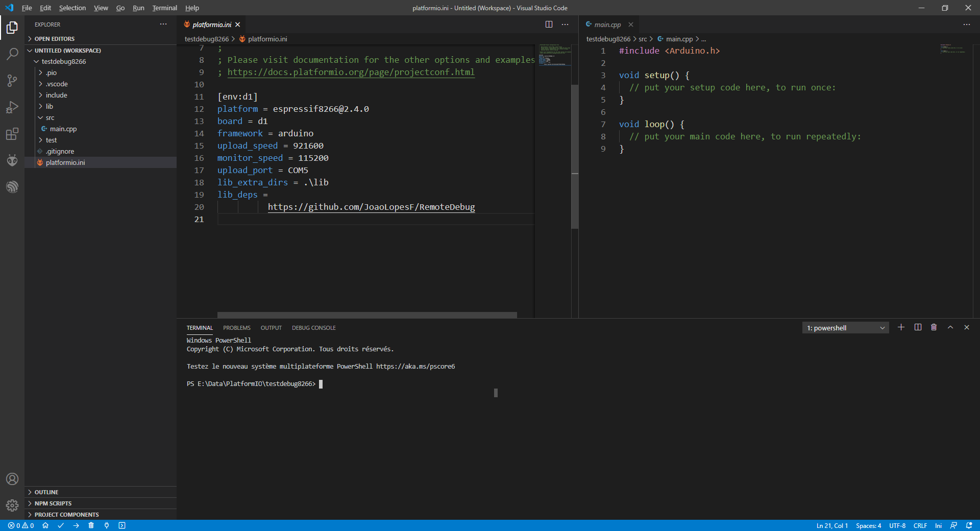Click CRLF end of line setting
Image resolution: width=980 pixels, height=531 pixels.
pyautogui.click(x=920, y=525)
